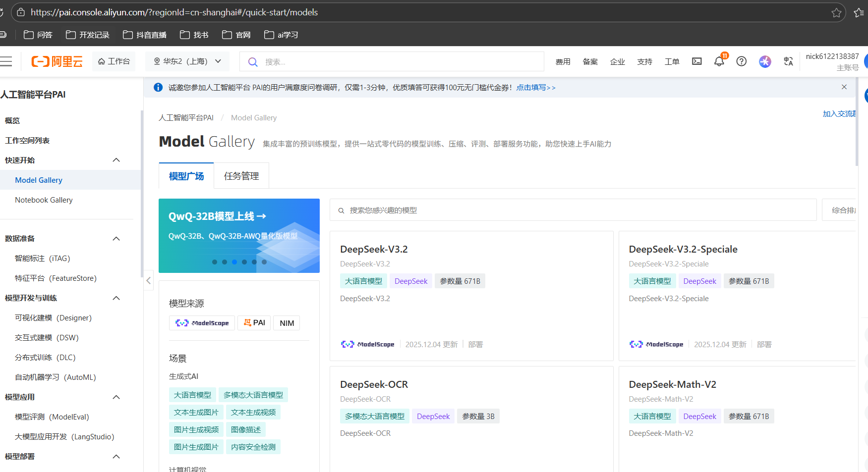Open 交互式建模（DSW）in sidebar

pos(47,338)
